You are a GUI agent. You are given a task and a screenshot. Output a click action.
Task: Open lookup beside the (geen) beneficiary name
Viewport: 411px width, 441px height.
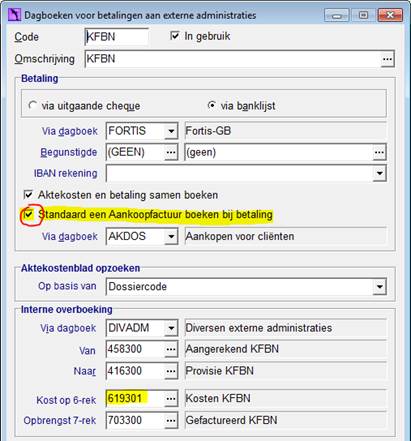point(379,153)
